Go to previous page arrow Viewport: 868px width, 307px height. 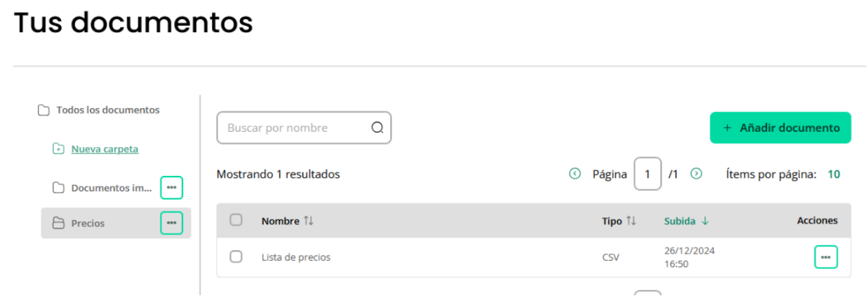tap(575, 174)
